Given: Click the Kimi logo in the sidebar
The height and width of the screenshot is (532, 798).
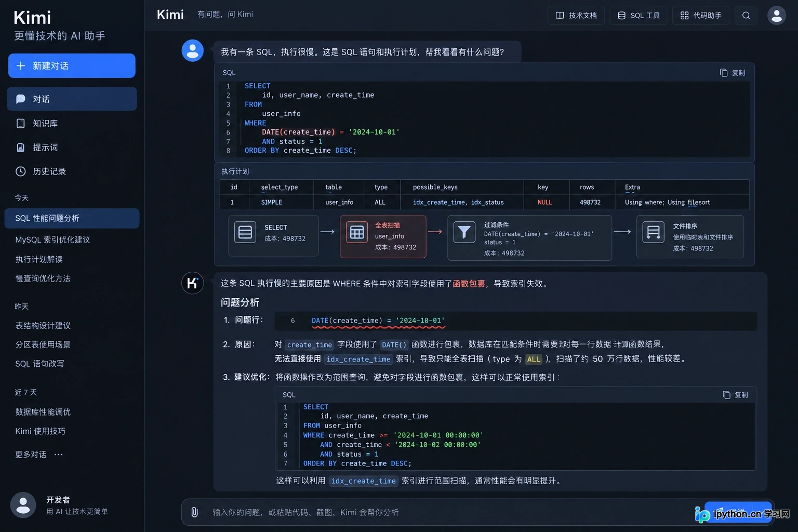Looking at the screenshot, I should (x=32, y=18).
